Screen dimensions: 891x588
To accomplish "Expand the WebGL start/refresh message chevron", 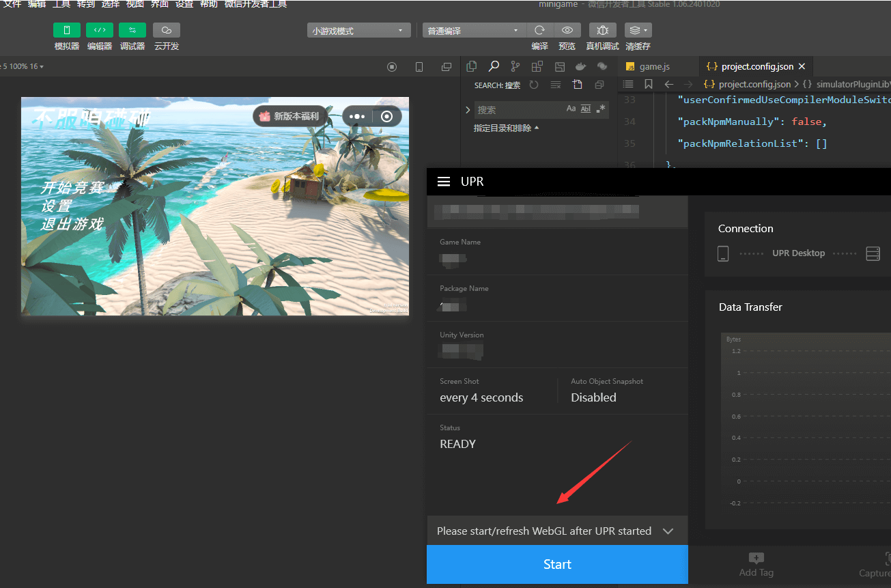I will [x=668, y=531].
